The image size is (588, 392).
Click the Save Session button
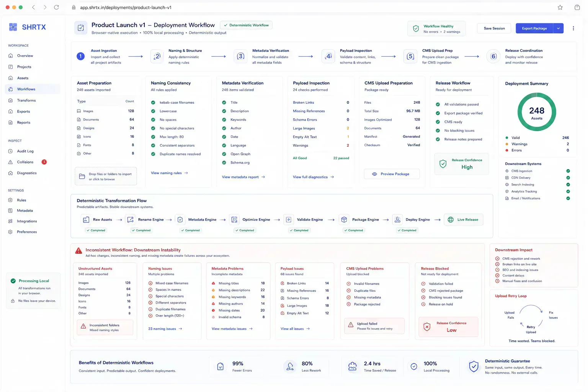point(494,28)
